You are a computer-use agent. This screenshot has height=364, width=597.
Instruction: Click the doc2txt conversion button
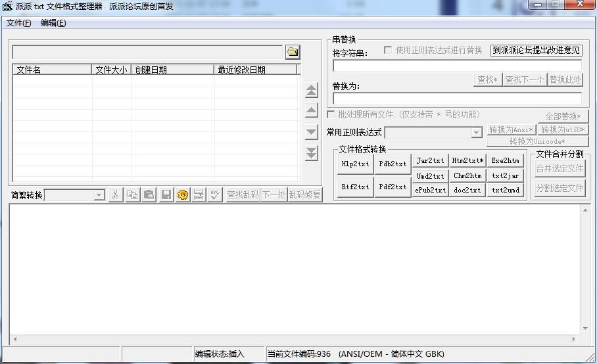tap(467, 190)
